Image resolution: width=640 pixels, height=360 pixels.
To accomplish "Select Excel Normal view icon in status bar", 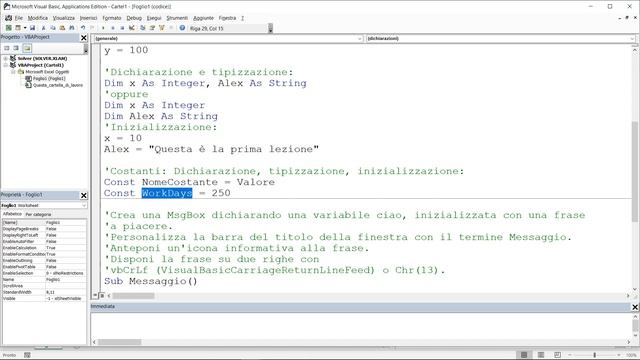I will coord(524,355).
